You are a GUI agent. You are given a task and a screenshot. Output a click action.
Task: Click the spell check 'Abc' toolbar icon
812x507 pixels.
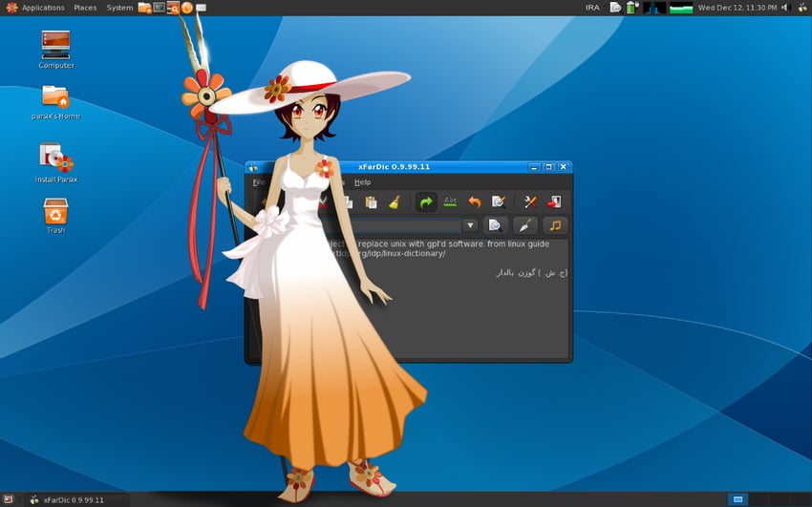pyautogui.click(x=450, y=202)
